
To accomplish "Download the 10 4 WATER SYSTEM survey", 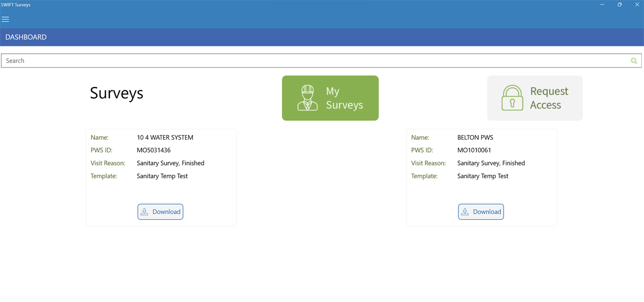I will (160, 212).
